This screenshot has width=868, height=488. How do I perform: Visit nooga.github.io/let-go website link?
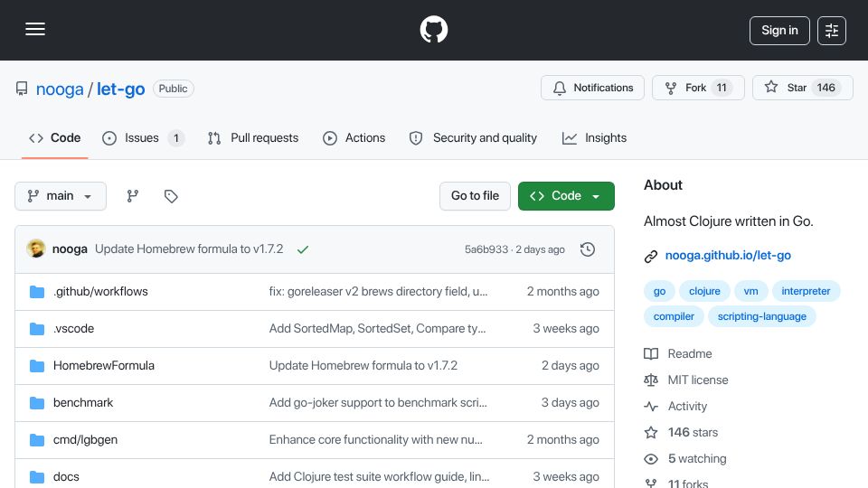[728, 256]
